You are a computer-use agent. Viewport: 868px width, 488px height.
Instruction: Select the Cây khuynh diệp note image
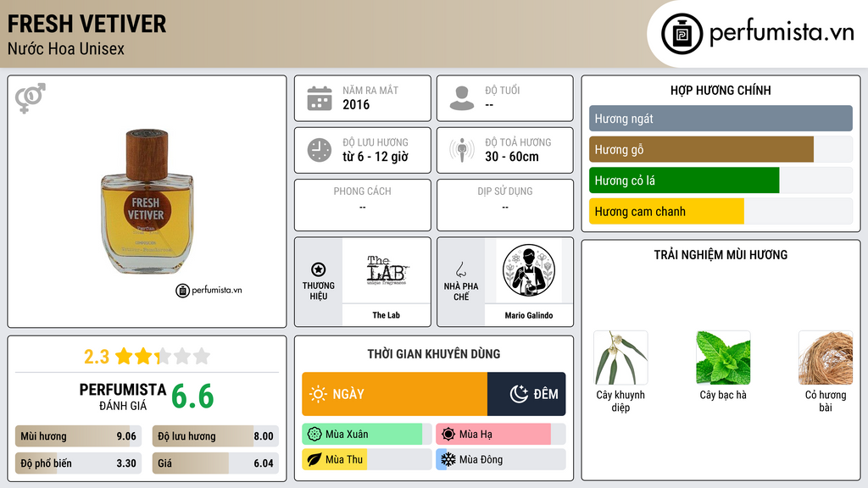point(620,358)
